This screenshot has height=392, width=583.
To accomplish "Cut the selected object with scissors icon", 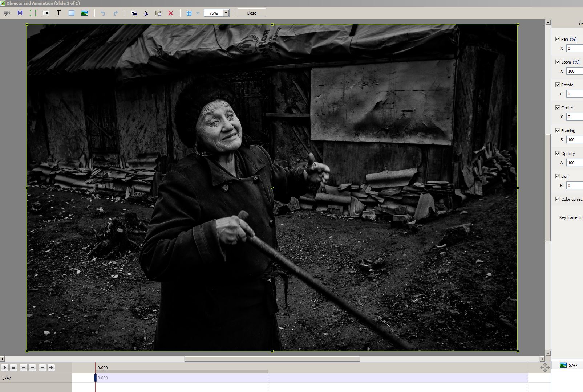I will [146, 13].
